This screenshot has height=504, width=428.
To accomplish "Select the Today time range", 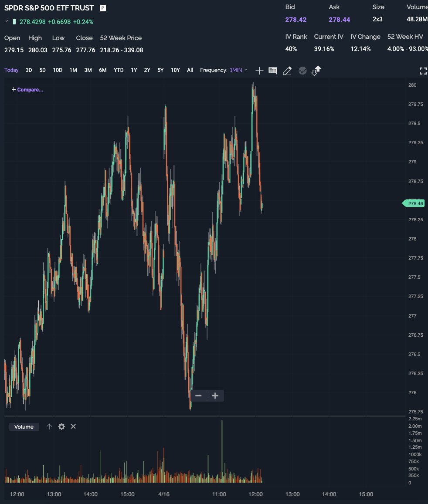I will [11, 70].
